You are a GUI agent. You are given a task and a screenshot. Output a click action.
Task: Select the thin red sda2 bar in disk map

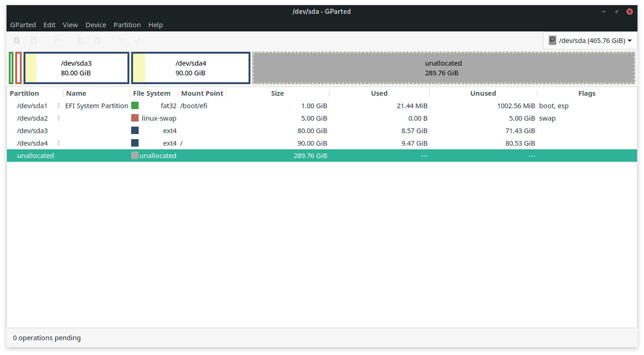(18, 68)
